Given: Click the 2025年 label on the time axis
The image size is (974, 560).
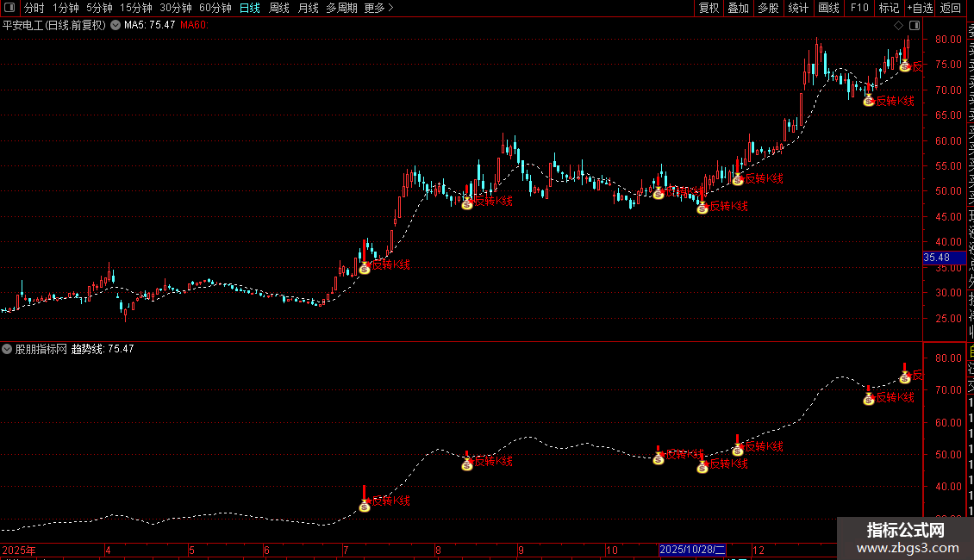Looking at the screenshot, I should coord(19,550).
